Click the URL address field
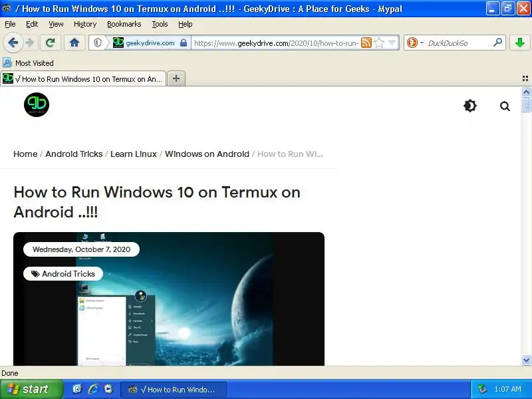532x399 pixels. tap(276, 43)
